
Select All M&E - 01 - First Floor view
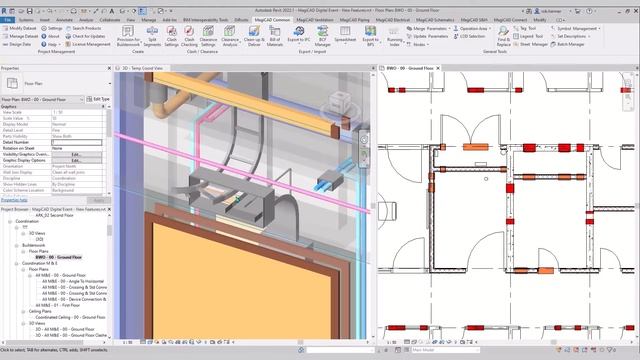click(58, 305)
